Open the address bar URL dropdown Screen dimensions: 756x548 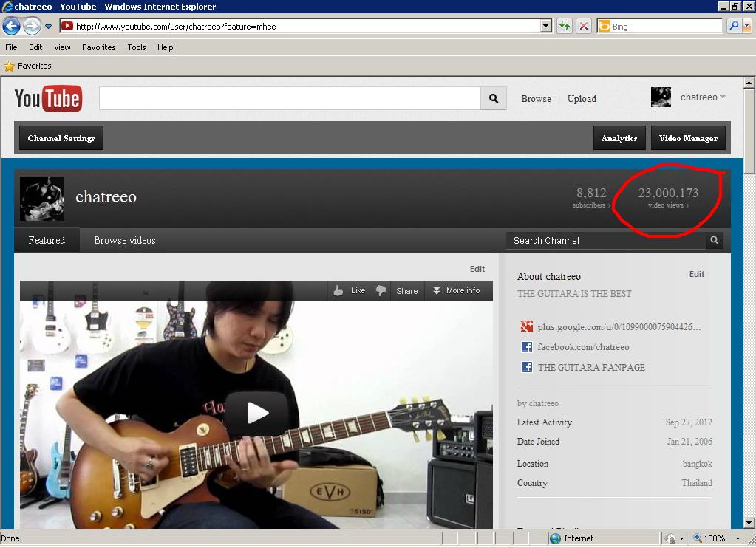546,26
